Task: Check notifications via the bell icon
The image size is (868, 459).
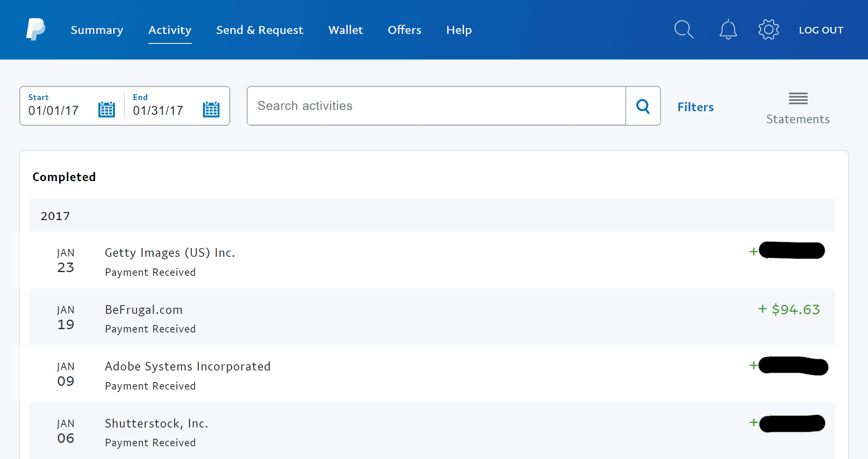Action: (728, 29)
